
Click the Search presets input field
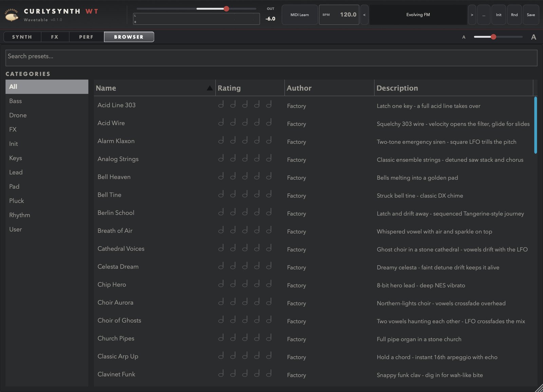(x=271, y=58)
